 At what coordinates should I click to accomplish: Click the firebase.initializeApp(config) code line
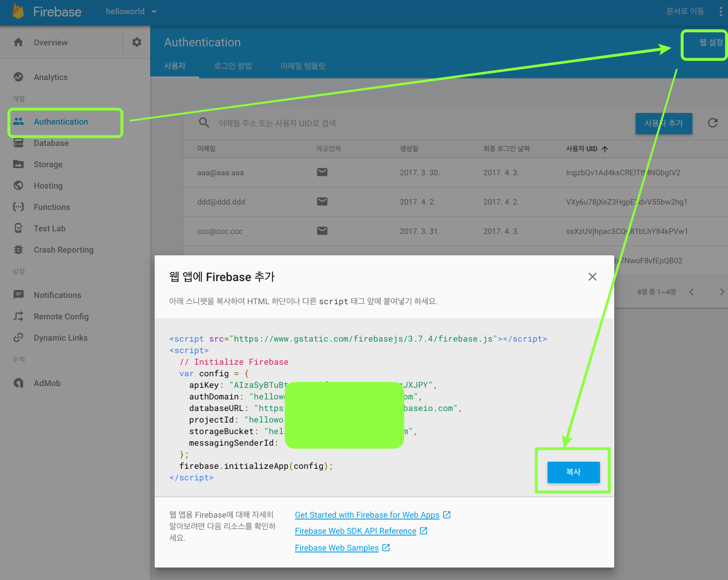pyautogui.click(x=256, y=466)
